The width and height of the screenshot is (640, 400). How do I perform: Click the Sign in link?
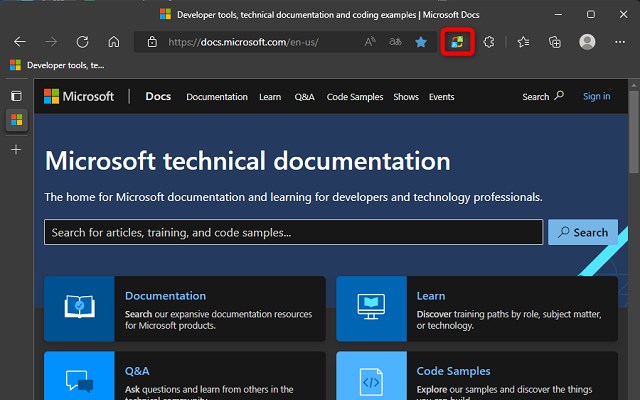point(597,96)
